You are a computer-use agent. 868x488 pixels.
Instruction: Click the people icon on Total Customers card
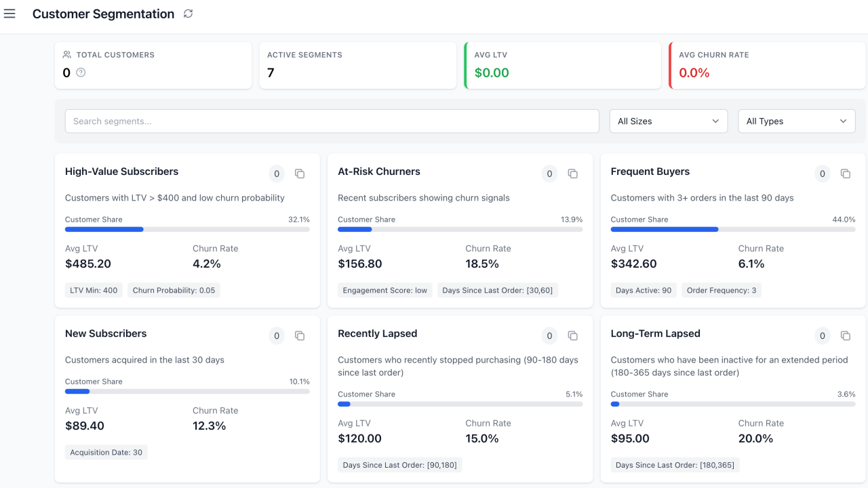(66, 54)
